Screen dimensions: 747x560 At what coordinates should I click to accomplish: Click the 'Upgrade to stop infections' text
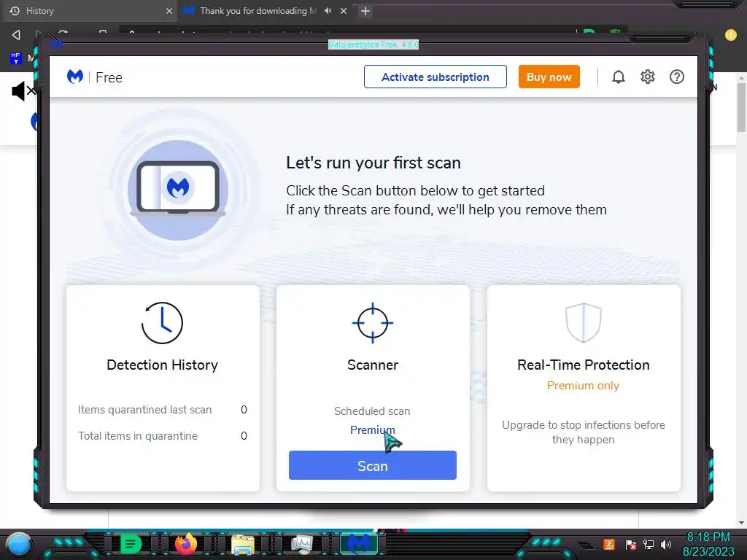(x=583, y=432)
